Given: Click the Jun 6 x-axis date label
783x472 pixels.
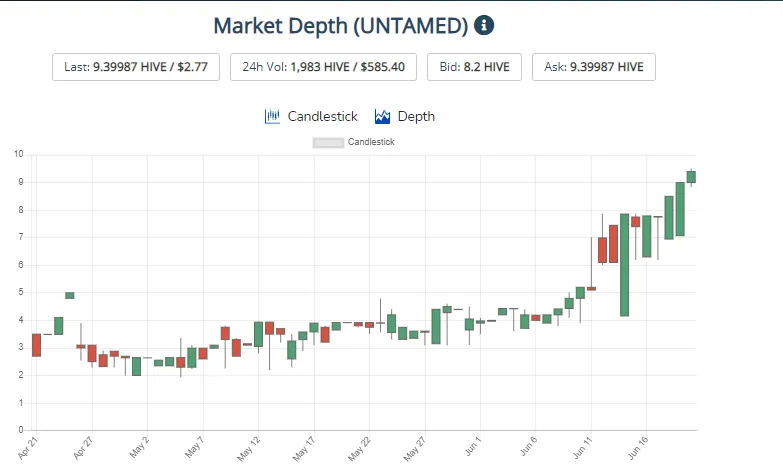Looking at the screenshot, I should tap(528, 446).
